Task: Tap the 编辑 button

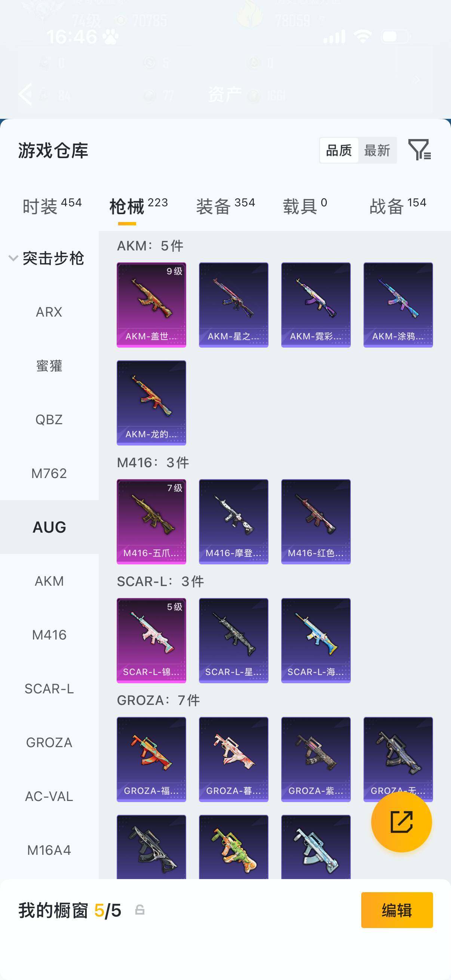Action: tap(397, 910)
